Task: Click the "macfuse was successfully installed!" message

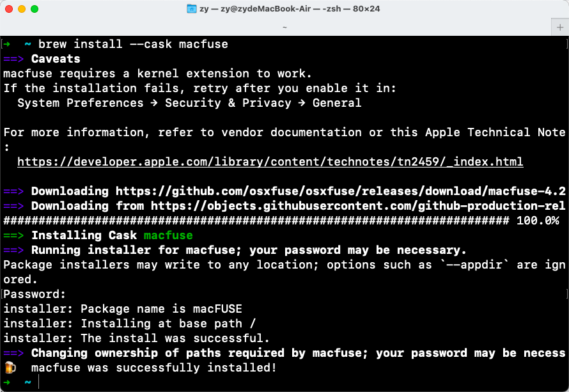Action: pos(154,368)
